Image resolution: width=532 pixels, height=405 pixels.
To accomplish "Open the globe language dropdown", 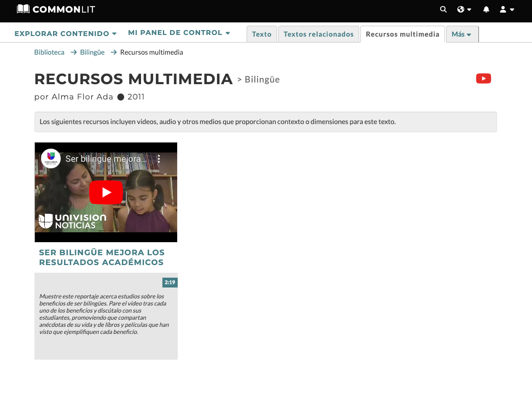I will pyautogui.click(x=464, y=9).
